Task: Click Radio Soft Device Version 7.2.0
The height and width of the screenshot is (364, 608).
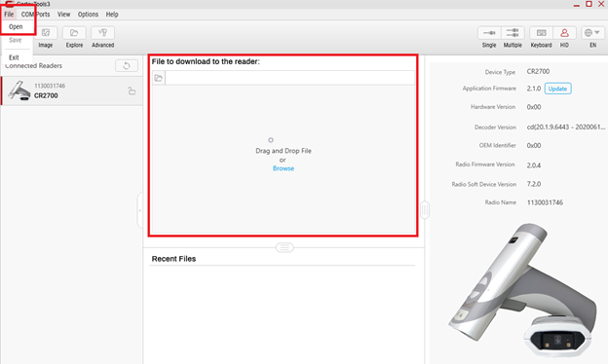Action: [x=534, y=184]
